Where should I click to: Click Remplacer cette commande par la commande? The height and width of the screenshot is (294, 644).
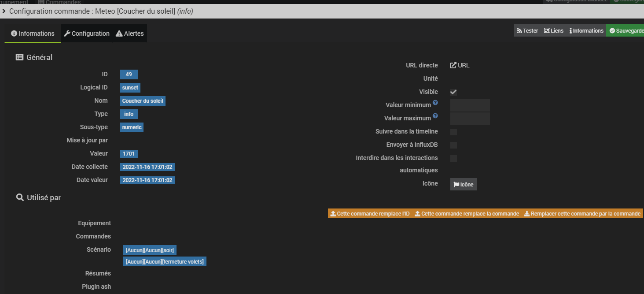click(x=582, y=214)
